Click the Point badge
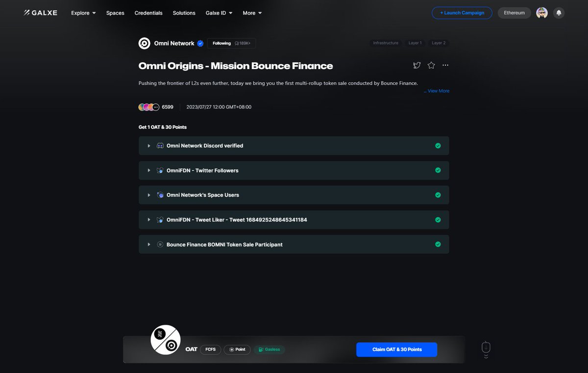This screenshot has width=588, height=373. pos(237,349)
